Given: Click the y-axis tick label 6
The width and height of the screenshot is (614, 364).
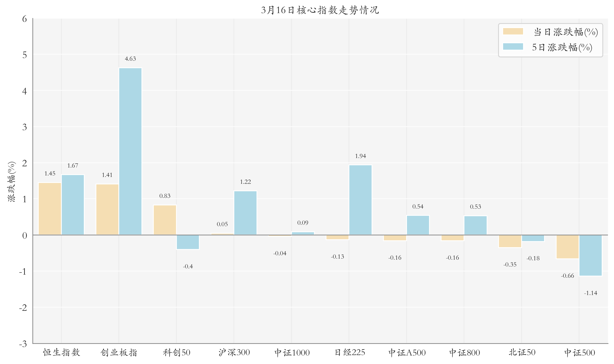Looking at the screenshot, I should pyautogui.click(x=24, y=19).
